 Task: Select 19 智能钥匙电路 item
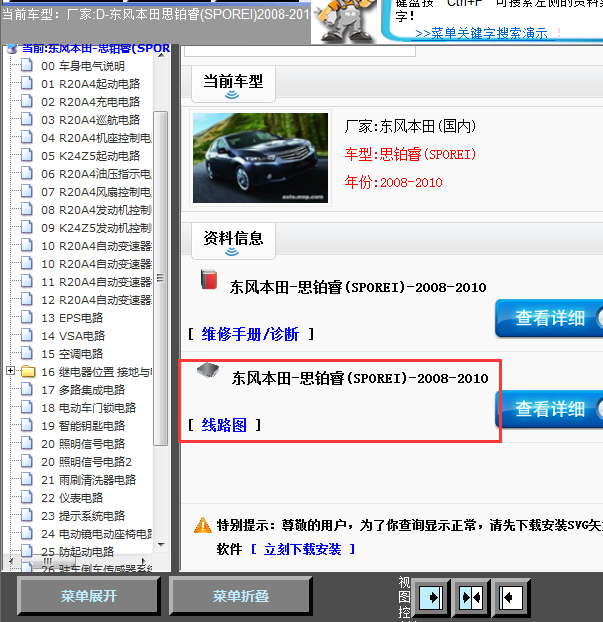[x=83, y=426]
